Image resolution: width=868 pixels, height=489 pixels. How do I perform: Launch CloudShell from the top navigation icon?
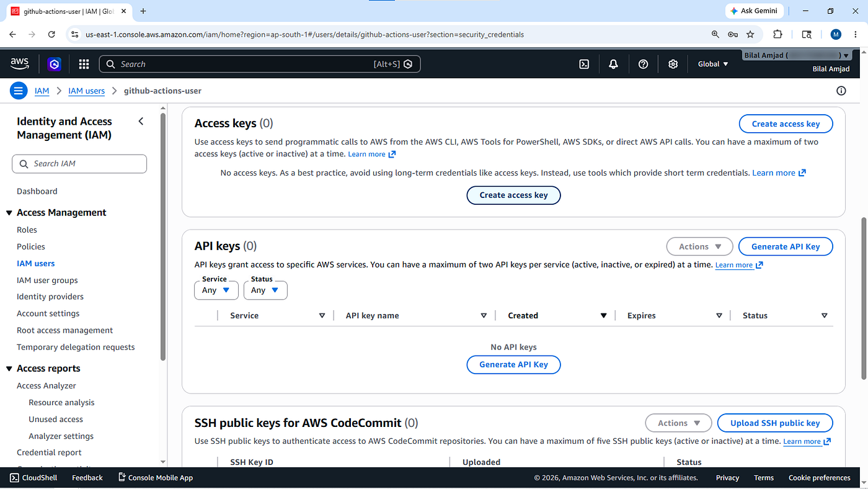584,64
